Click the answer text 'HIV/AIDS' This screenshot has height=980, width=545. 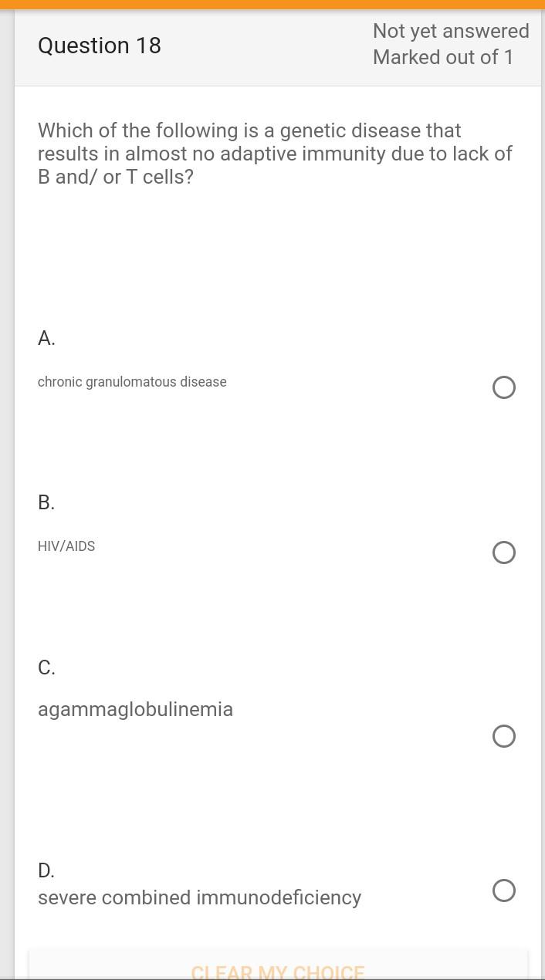(66, 546)
